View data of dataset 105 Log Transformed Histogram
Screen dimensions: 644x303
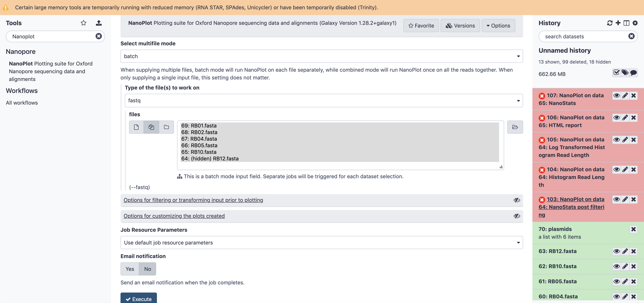pos(616,139)
